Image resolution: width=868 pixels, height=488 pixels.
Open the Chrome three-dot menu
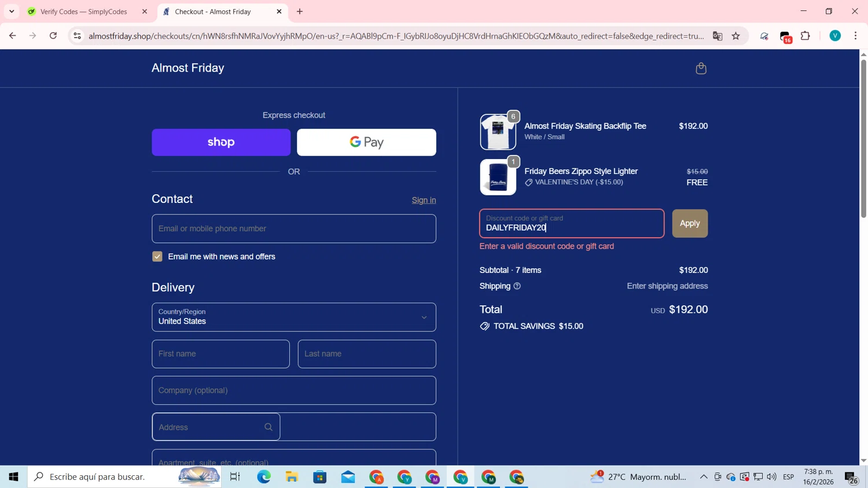[855, 36]
